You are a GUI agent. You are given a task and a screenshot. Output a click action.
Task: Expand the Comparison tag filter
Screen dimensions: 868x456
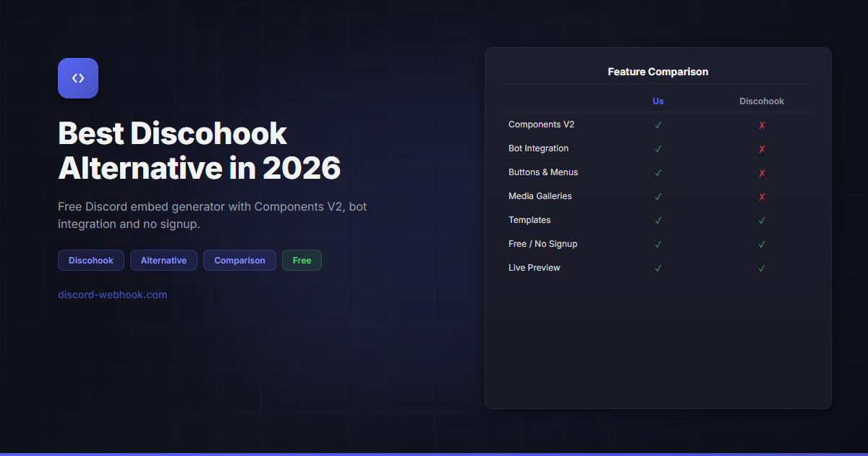click(x=239, y=260)
